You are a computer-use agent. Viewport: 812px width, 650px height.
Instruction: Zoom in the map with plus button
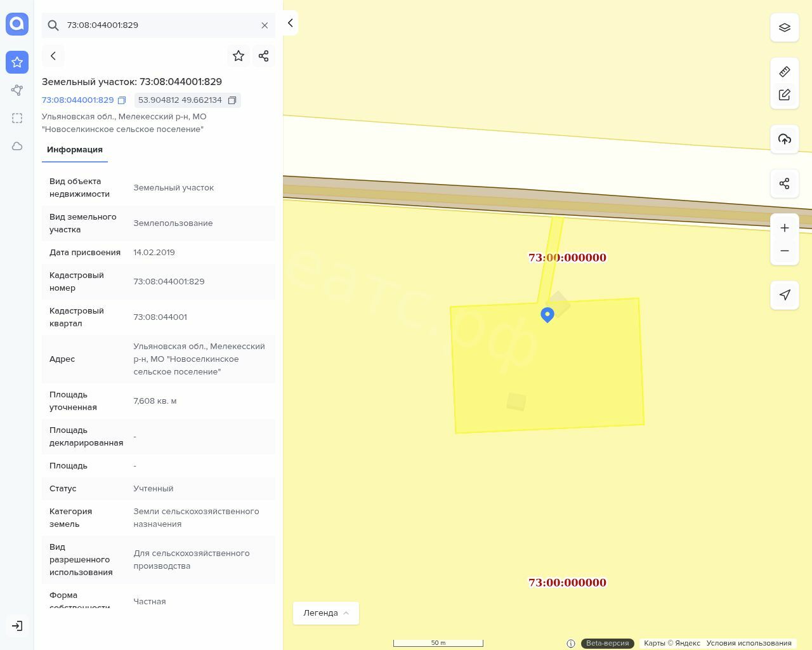pos(784,228)
